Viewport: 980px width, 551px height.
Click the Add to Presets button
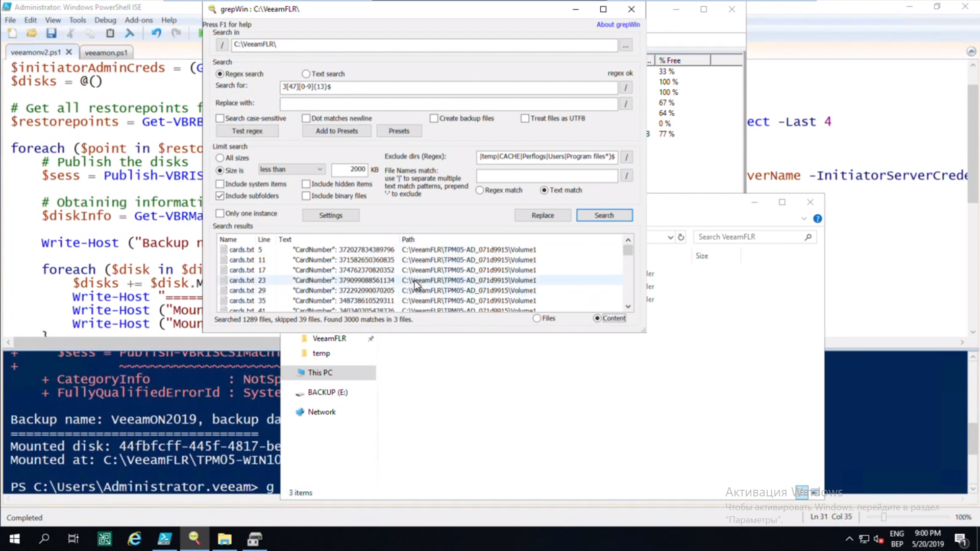coord(337,131)
